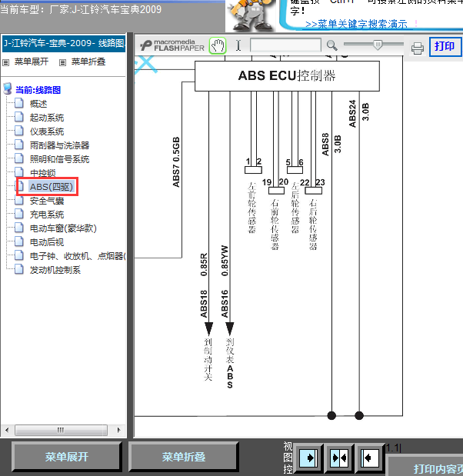
Task: Click the ABS7 0.5GB wire label
Action: point(176,162)
